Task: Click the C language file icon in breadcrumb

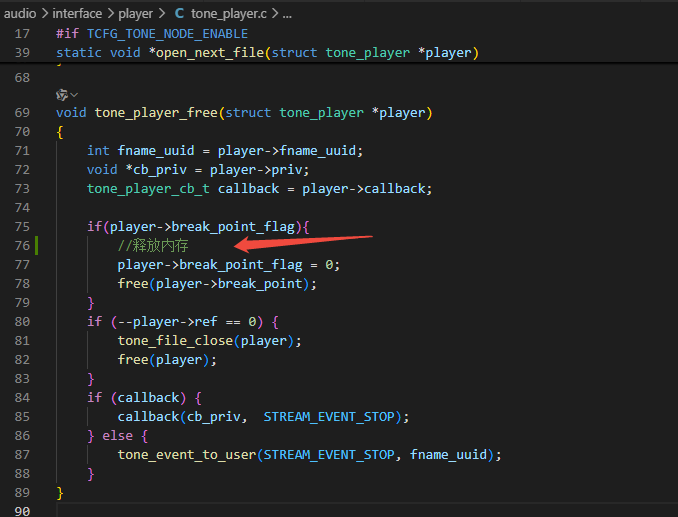Action: point(179,13)
